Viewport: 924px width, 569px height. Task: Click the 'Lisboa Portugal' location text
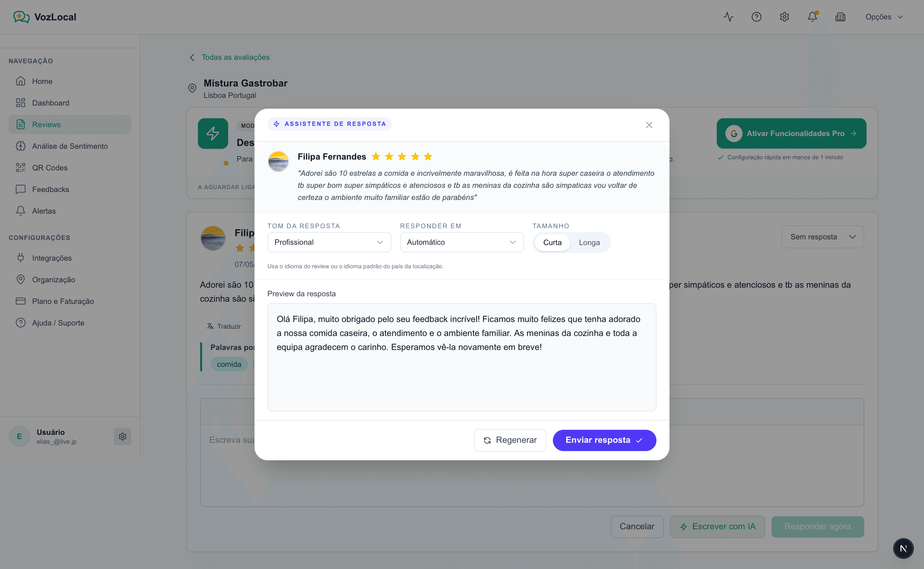tap(230, 96)
